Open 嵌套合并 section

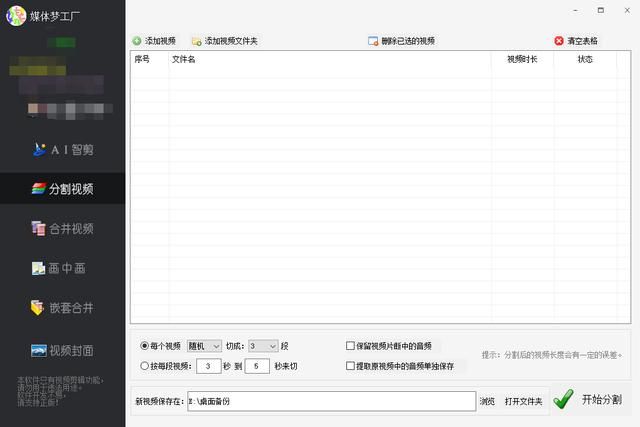click(62, 307)
